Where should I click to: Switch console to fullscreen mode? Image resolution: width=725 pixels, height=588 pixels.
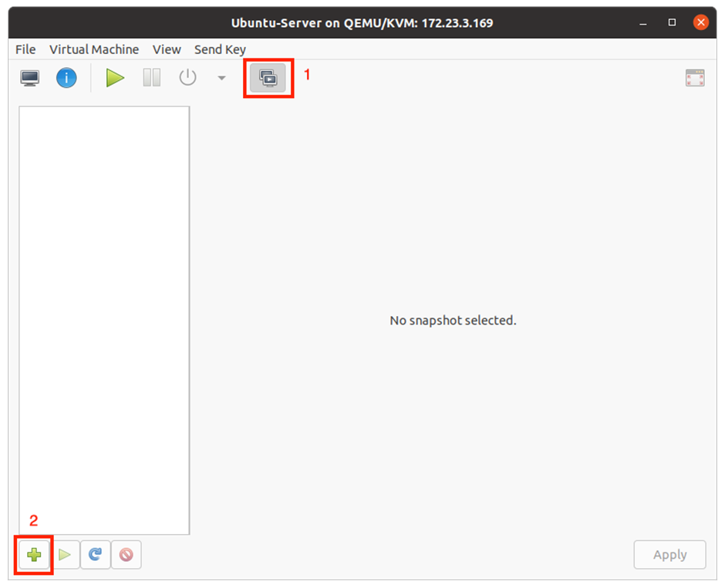(x=694, y=78)
